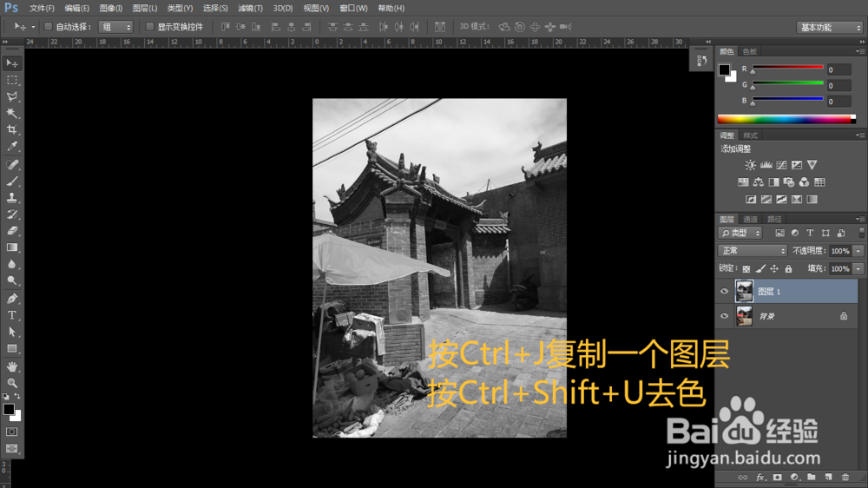This screenshot has height=488, width=868.
Task: Select the Move tool
Action: click(11, 63)
